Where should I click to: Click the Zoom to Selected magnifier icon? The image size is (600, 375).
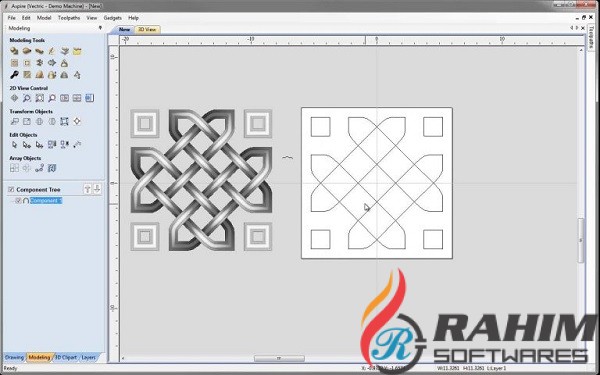tap(52, 98)
